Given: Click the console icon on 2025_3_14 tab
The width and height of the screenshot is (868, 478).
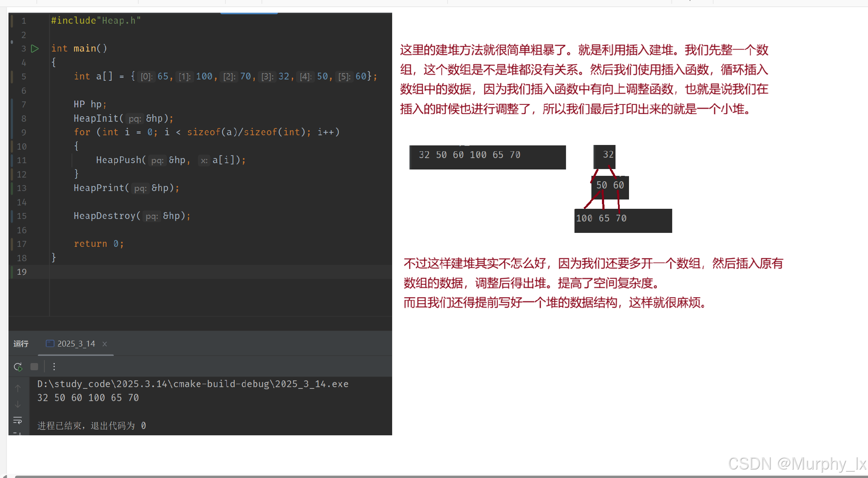Looking at the screenshot, I should click(x=50, y=344).
